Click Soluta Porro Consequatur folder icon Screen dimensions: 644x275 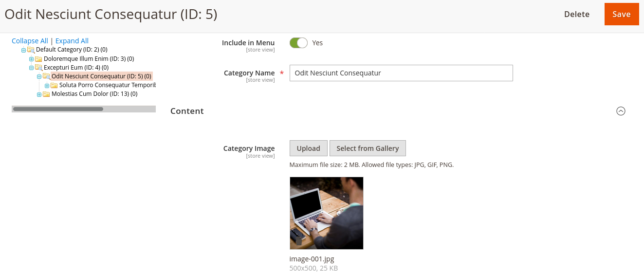click(54, 85)
